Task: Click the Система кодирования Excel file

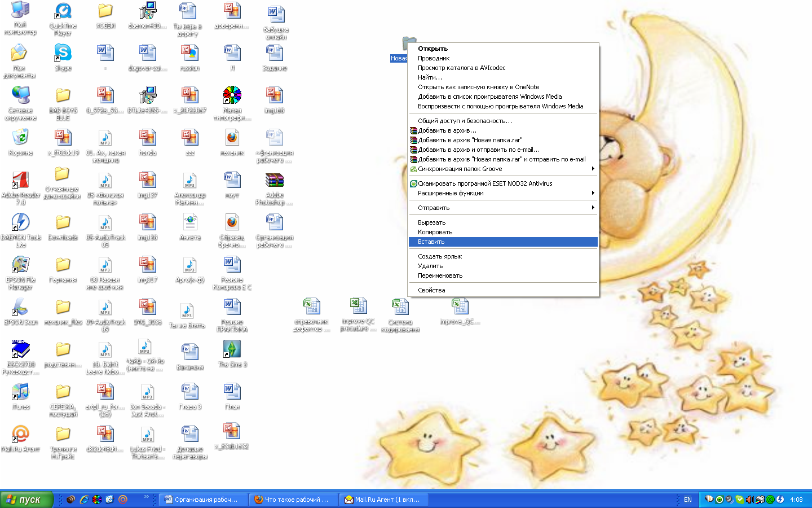Action: tap(400, 315)
